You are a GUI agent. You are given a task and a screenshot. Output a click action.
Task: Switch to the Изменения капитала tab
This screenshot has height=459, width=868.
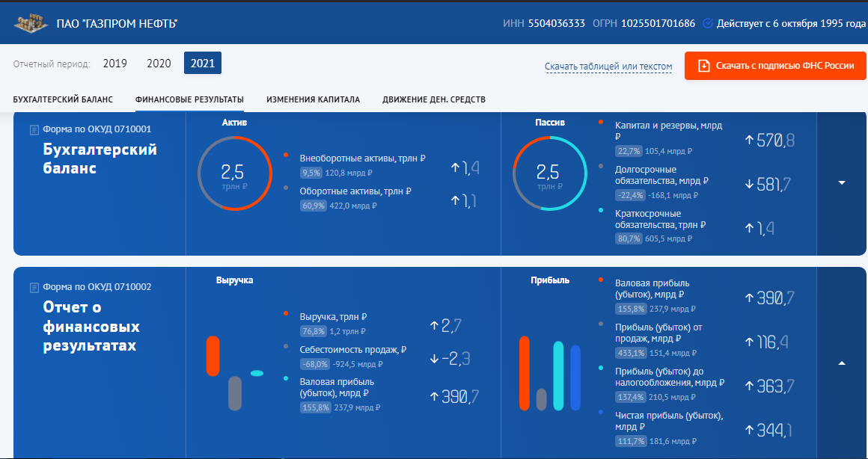click(313, 99)
